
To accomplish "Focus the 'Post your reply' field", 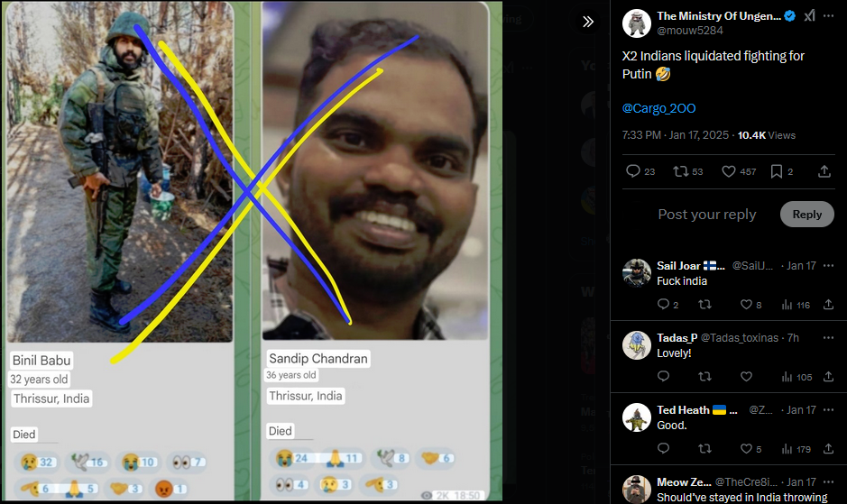I will point(706,215).
